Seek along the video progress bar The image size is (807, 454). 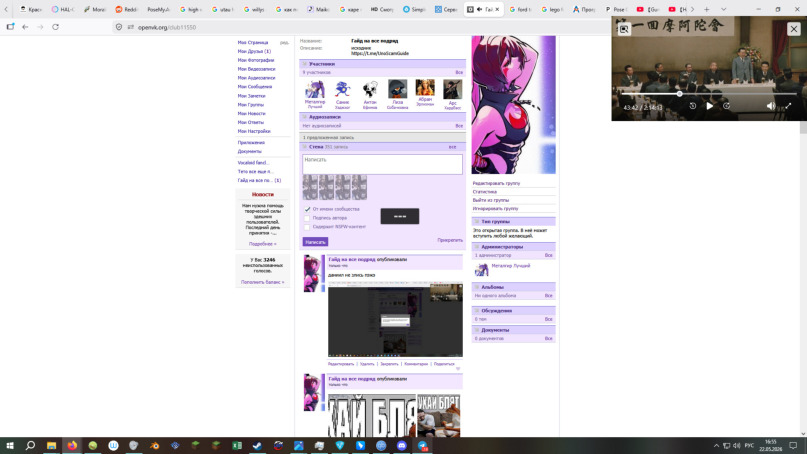coord(708,94)
